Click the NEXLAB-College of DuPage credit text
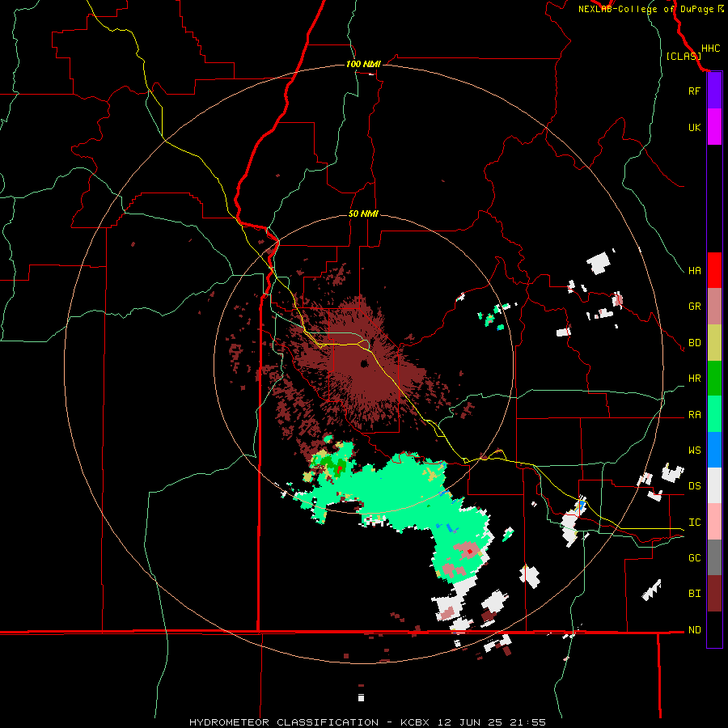The width and height of the screenshot is (728, 728). (x=647, y=9)
